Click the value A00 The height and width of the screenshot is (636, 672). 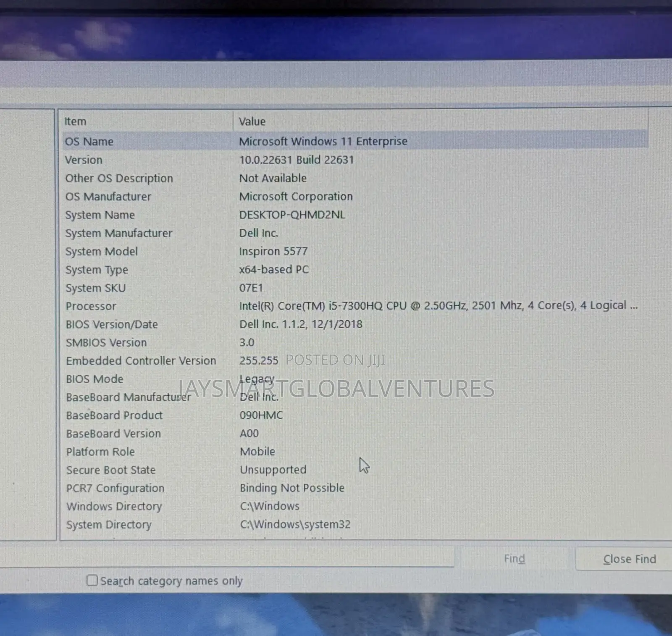click(249, 433)
